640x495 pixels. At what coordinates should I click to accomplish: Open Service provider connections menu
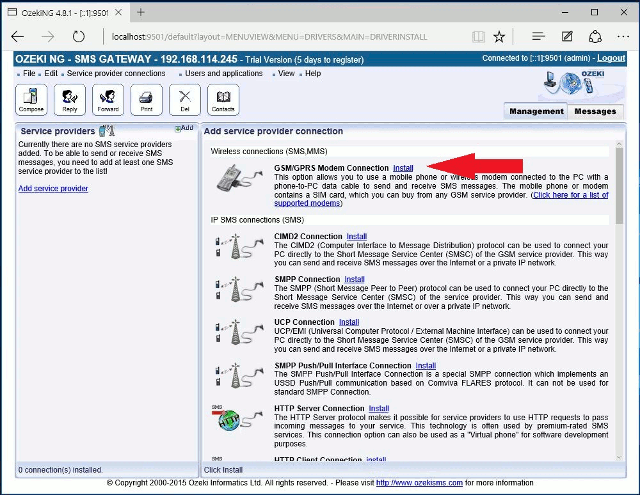click(116, 73)
